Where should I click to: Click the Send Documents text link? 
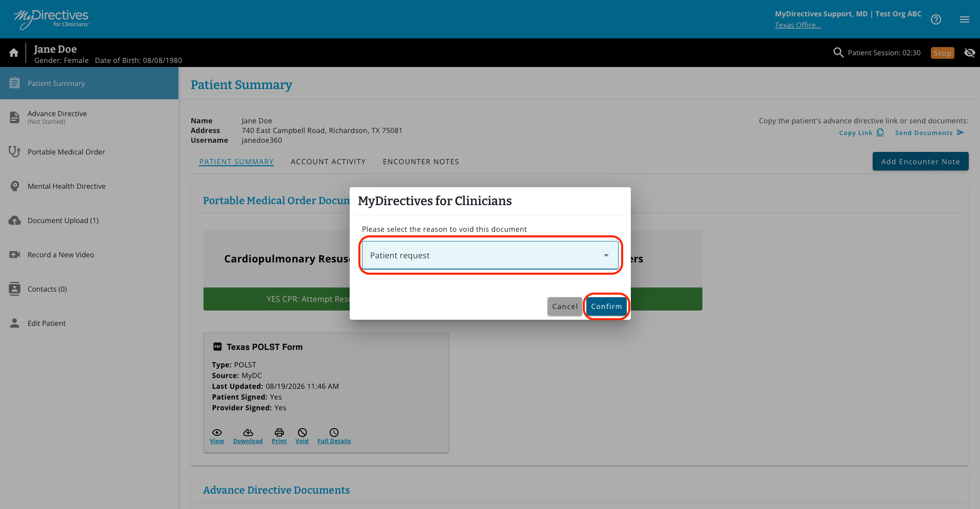click(x=924, y=133)
